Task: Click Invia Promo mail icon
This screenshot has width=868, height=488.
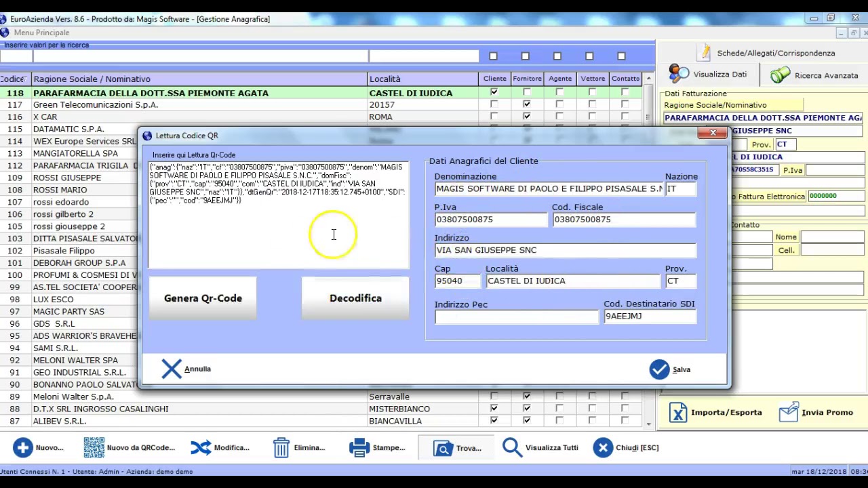Action: [x=789, y=411]
